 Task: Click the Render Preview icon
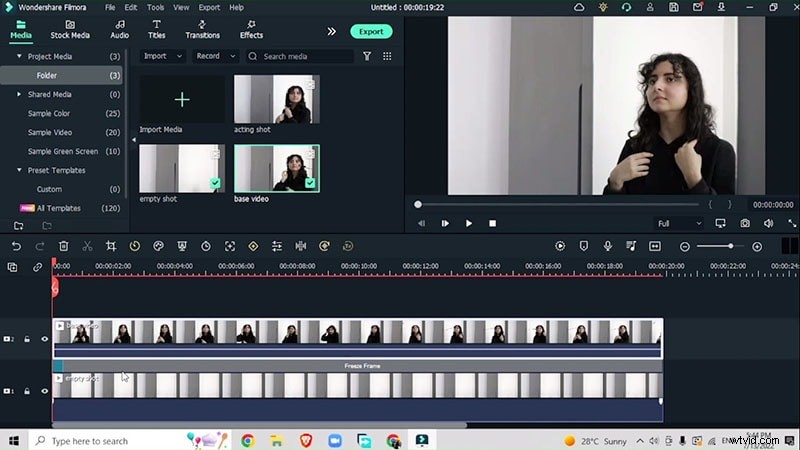tap(560, 246)
